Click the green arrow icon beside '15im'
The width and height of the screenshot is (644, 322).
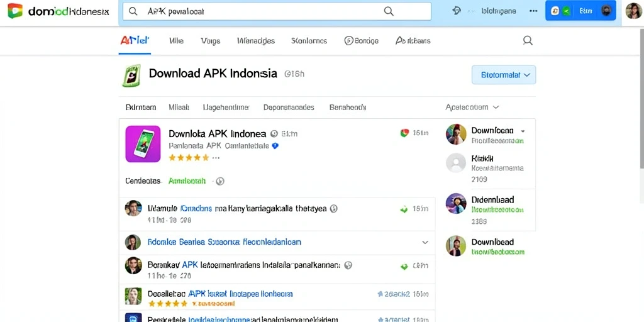(x=404, y=209)
